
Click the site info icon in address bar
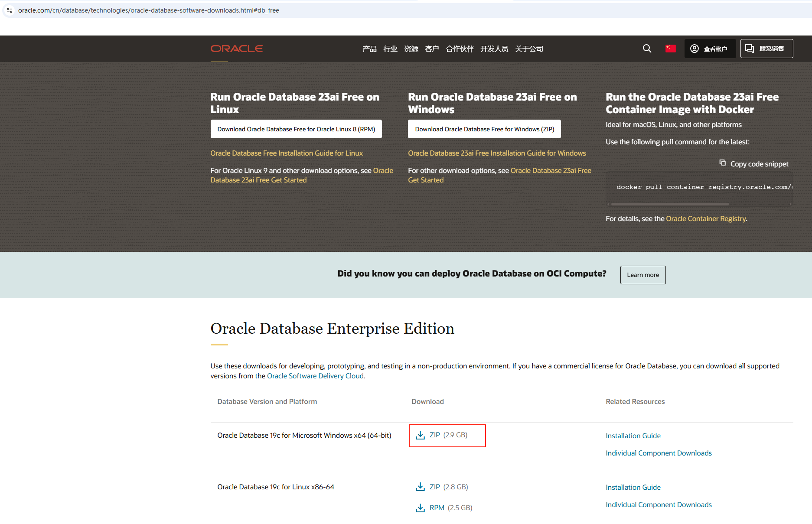(x=10, y=10)
